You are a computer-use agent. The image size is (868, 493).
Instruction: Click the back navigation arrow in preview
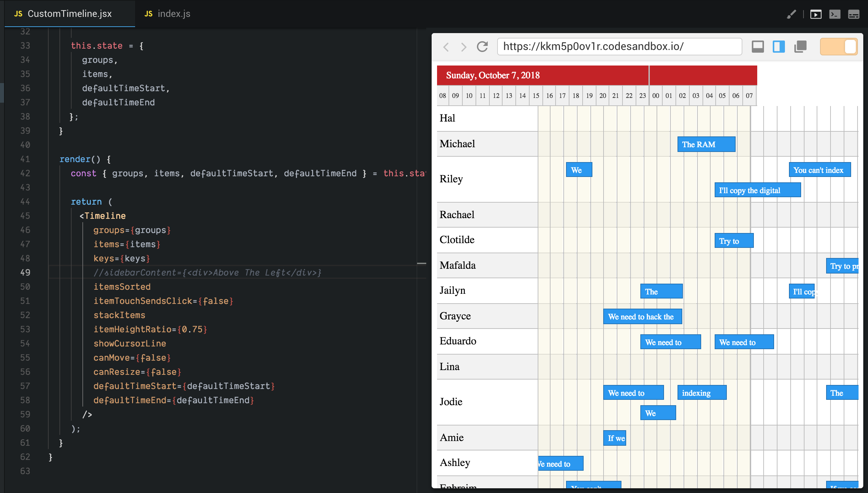[446, 47]
